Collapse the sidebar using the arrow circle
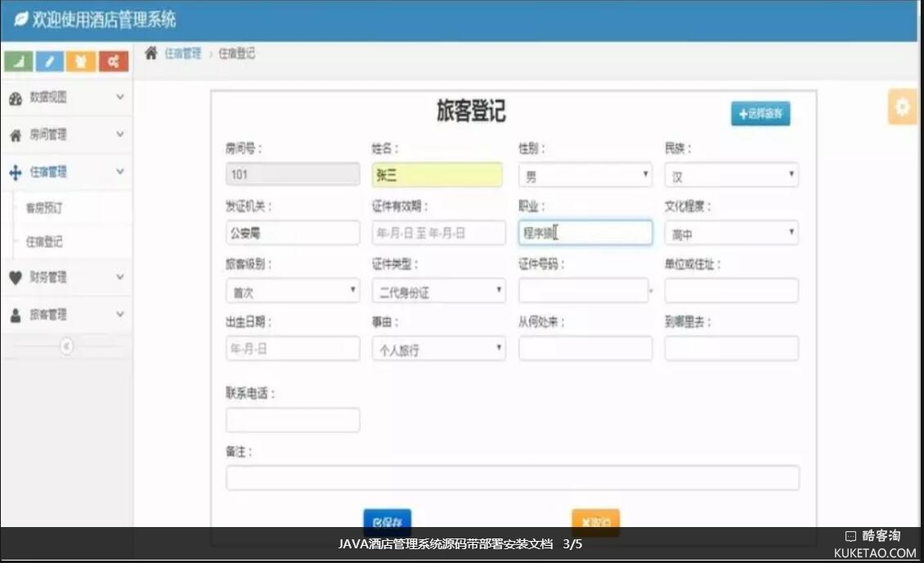This screenshot has height=563, width=924. pos(66,346)
